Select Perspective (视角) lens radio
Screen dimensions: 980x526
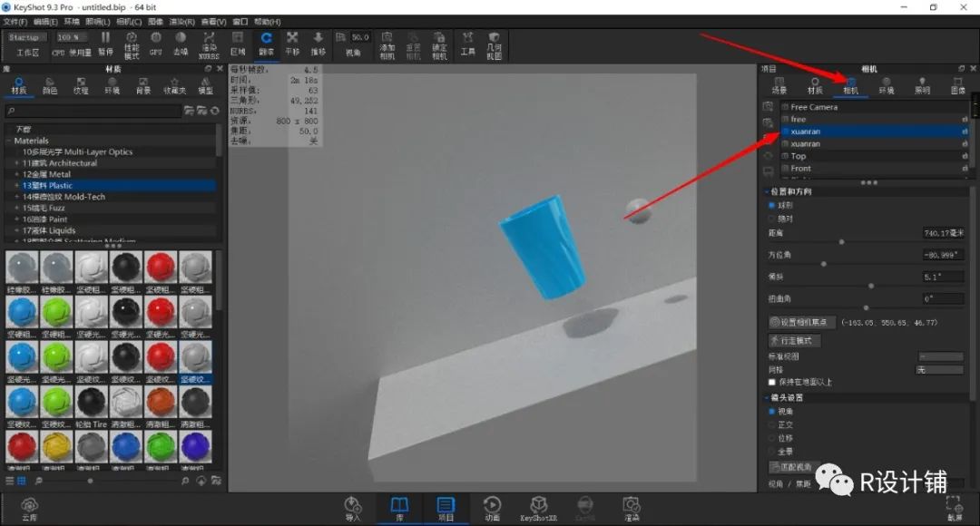[x=772, y=411]
